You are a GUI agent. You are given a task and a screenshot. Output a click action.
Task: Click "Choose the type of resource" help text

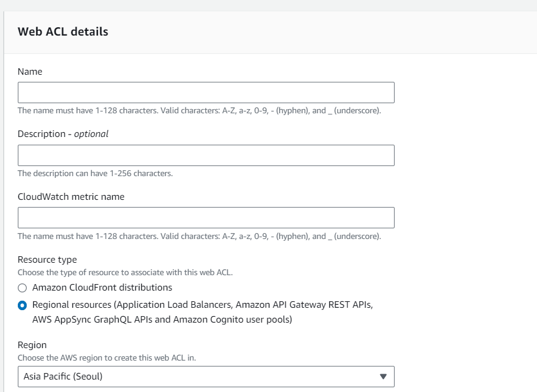click(126, 273)
